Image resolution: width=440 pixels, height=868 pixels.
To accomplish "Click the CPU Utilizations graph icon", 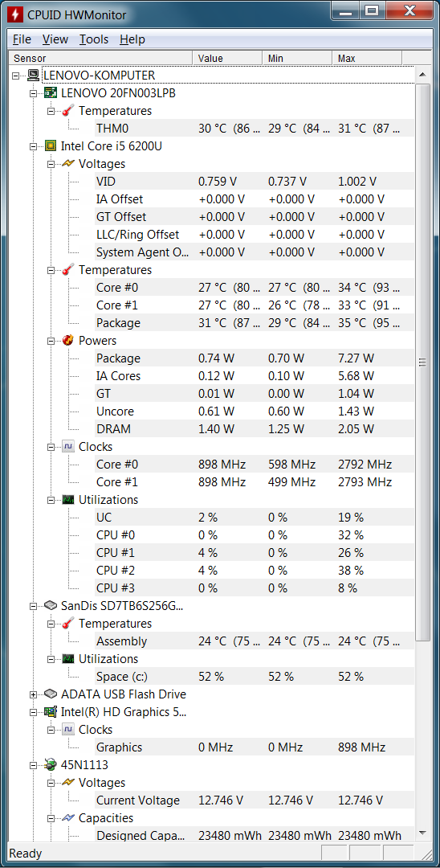I will (x=68, y=500).
